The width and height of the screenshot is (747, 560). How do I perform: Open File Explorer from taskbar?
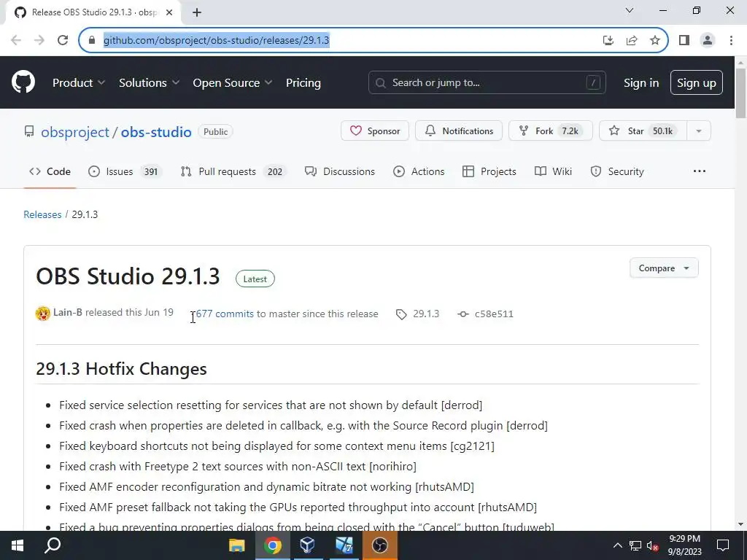(x=237, y=545)
